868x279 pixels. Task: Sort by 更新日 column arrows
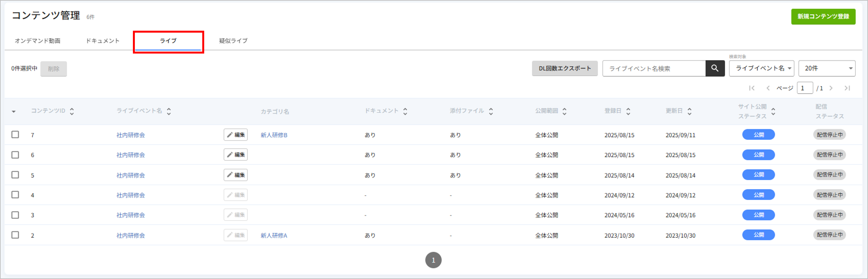coord(689,111)
